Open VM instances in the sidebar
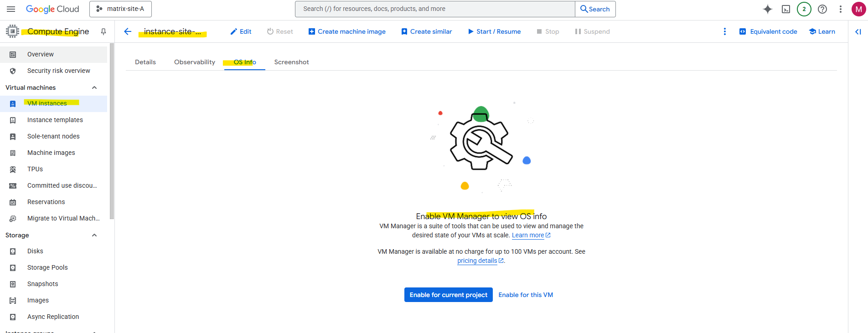 pyautogui.click(x=54, y=103)
